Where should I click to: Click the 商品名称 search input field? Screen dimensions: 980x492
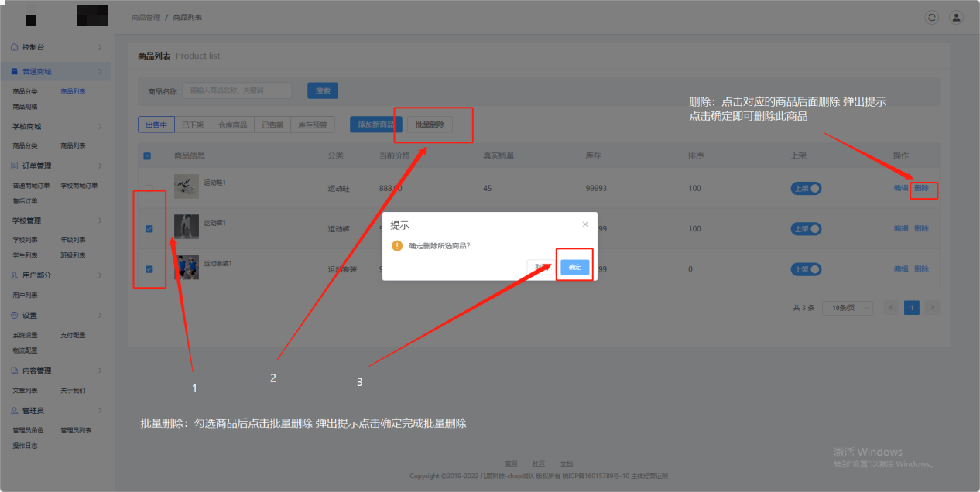point(237,91)
